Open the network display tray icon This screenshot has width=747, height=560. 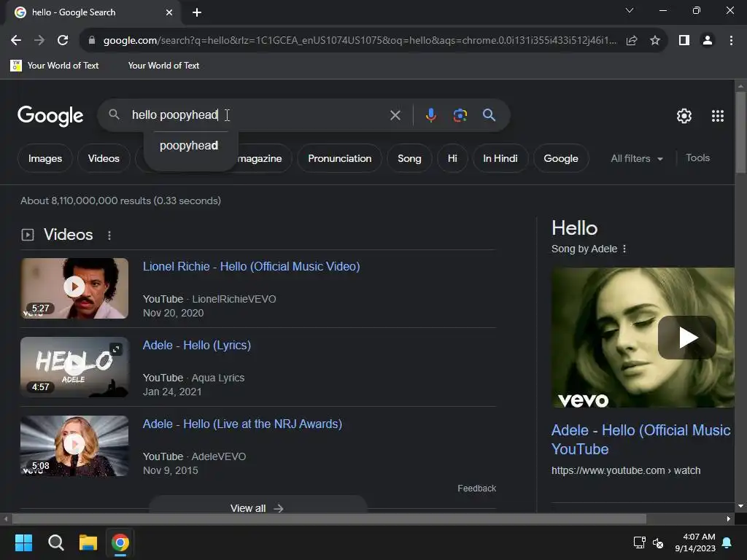click(639, 542)
